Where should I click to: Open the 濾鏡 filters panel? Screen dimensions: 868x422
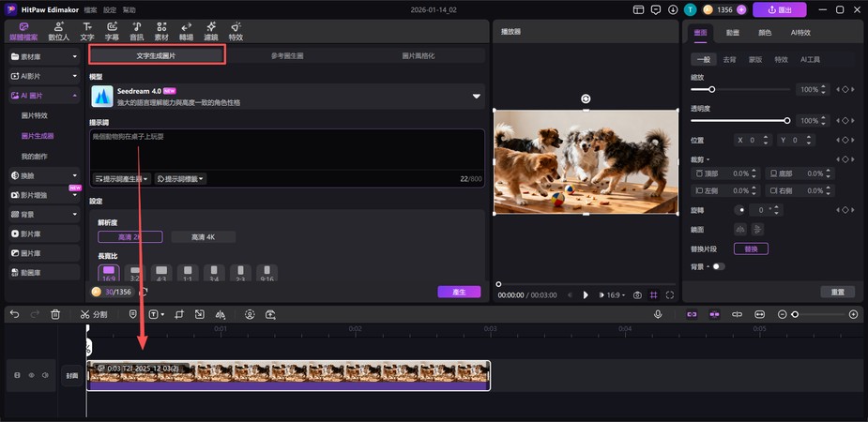click(x=210, y=31)
